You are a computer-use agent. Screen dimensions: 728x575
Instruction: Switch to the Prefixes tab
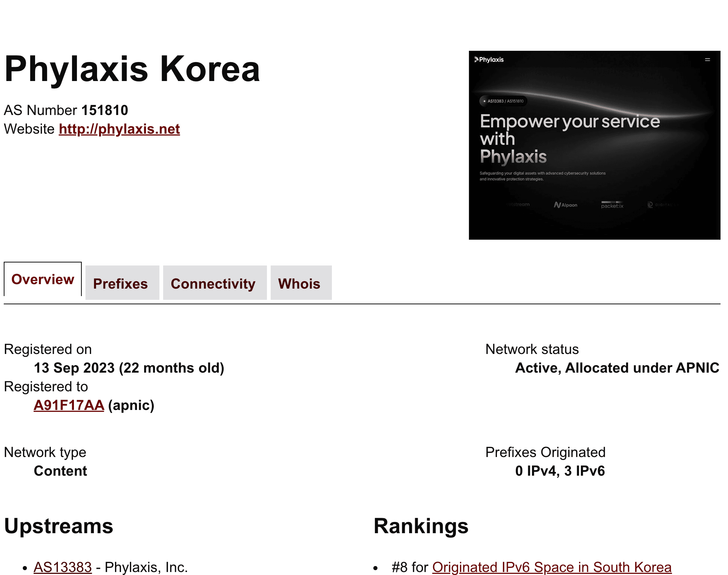pyautogui.click(x=122, y=283)
